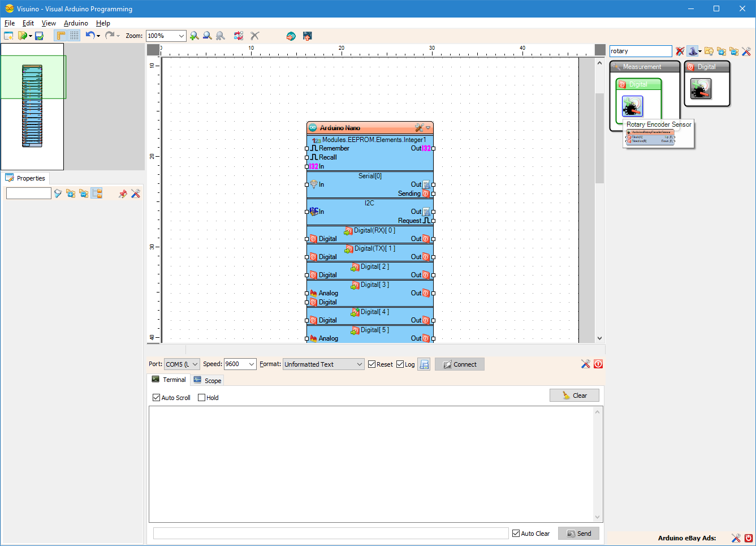Click the Send button
The image size is (756, 546).
pyautogui.click(x=578, y=534)
